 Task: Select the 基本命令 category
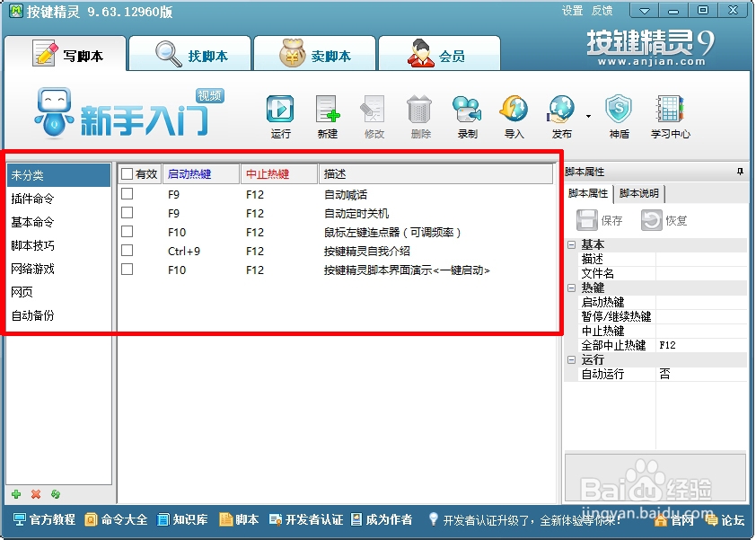pos(59,222)
